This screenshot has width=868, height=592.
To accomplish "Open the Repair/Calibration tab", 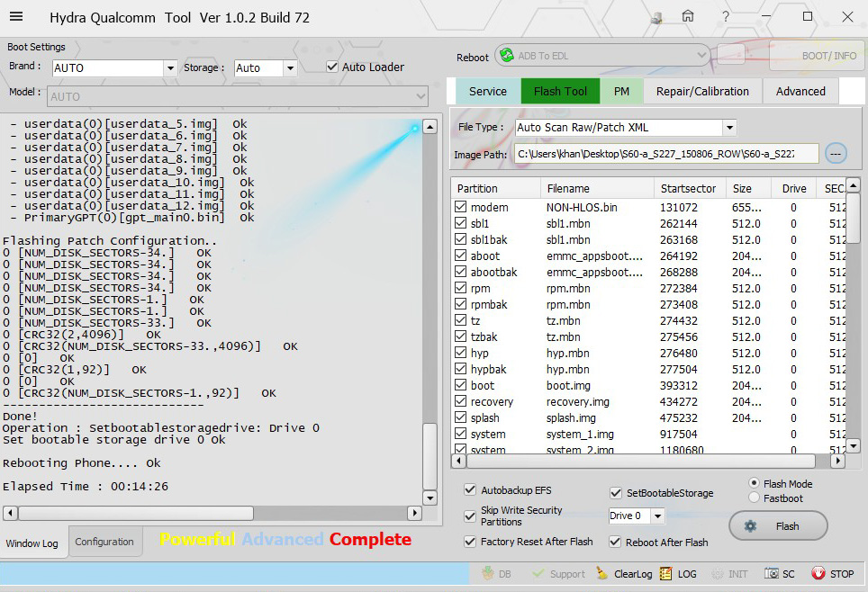I will click(x=702, y=91).
